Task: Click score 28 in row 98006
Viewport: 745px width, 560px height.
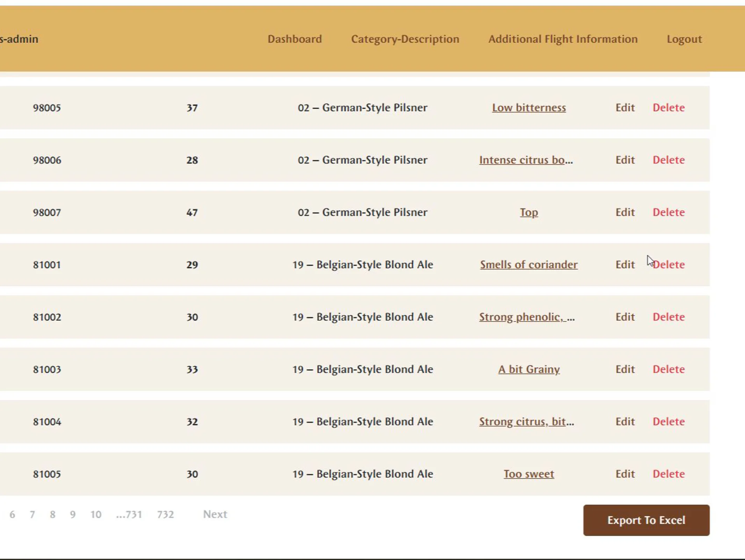Action: (x=192, y=160)
